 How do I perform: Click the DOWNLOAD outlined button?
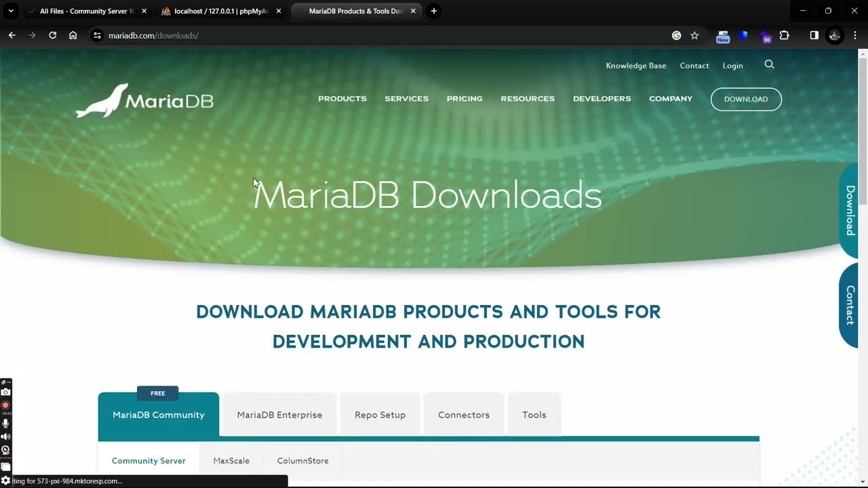(x=746, y=99)
